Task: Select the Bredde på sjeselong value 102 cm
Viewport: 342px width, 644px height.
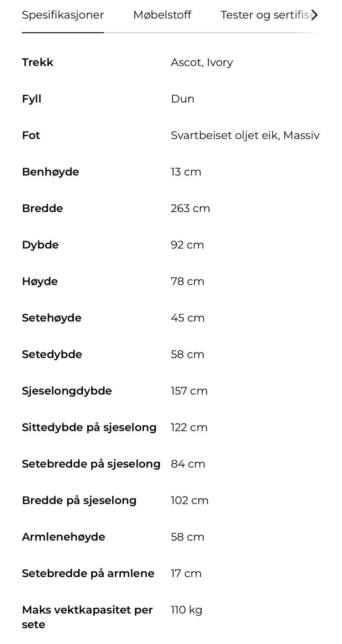Action: 189,500
